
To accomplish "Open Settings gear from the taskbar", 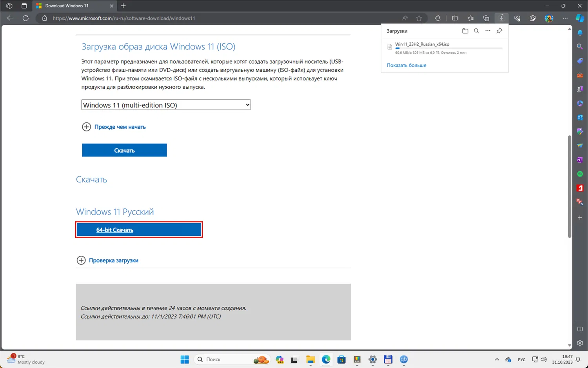I will click(372, 359).
